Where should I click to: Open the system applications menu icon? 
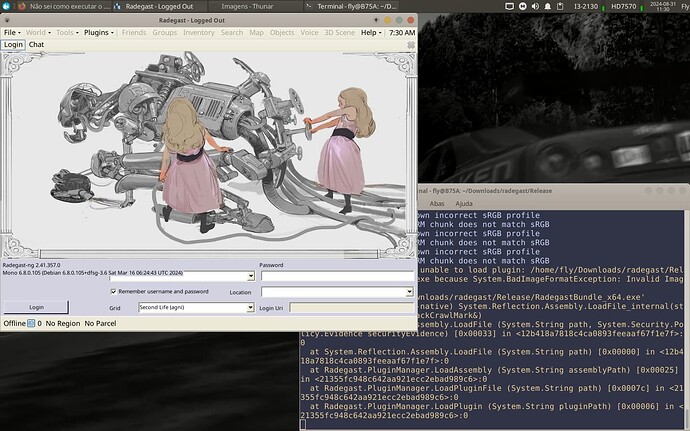[6, 6]
